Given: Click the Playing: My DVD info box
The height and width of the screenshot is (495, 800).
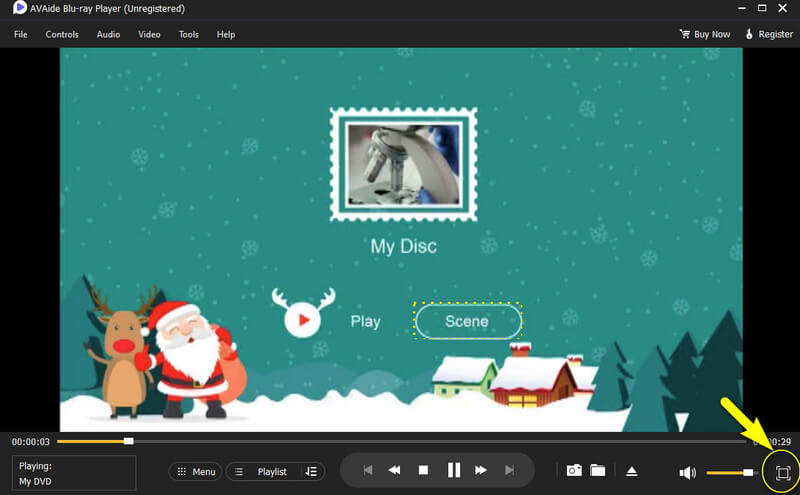Looking at the screenshot, I should pos(74,473).
